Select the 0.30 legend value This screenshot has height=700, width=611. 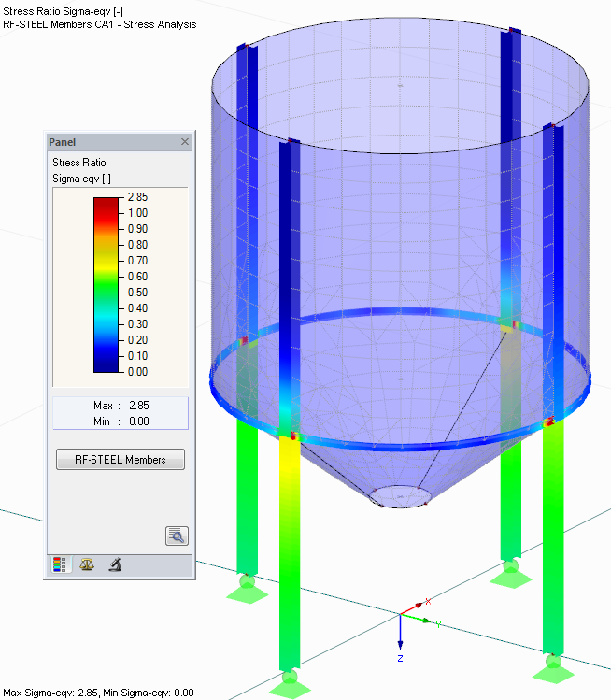(137, 324)
